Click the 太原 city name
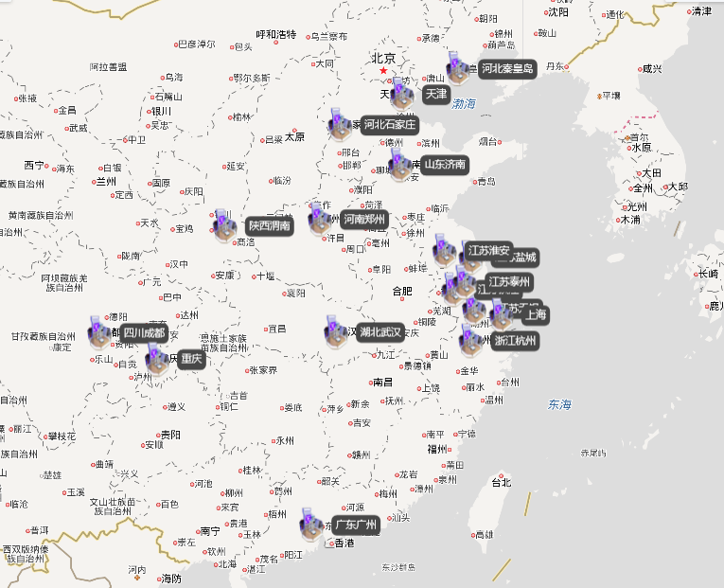 pos(294,136)
